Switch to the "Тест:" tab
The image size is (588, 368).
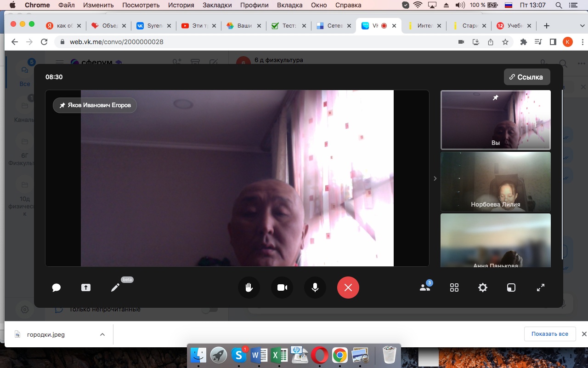[288, 26]
